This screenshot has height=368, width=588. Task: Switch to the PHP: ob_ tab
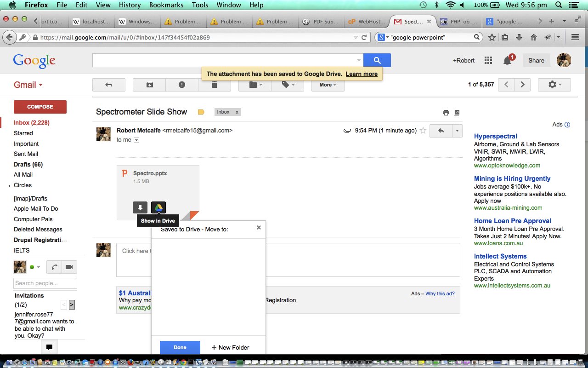(459, 21)
